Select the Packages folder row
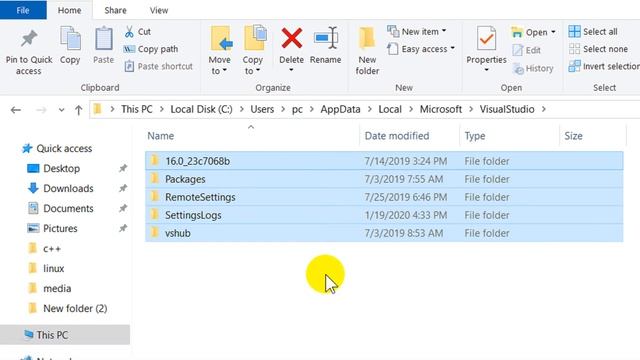This screenshot has width=640, height=360. [x=384, y=179]
